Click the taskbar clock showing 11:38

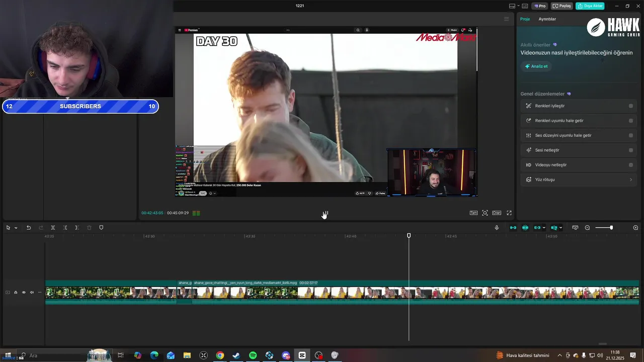pos(614,352)
